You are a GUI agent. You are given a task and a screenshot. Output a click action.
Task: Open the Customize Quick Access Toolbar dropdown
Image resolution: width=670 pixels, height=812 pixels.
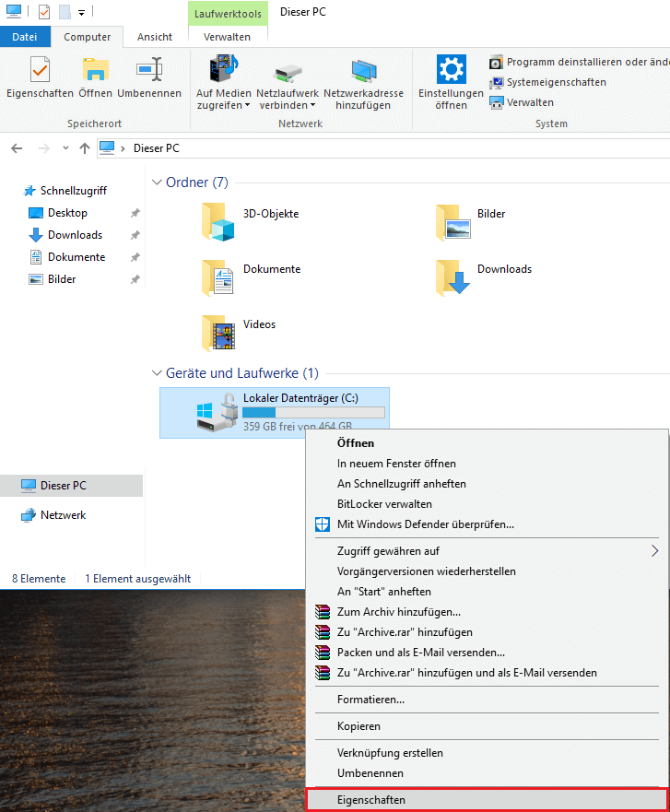pyautogui.click(x=81, y=12)
